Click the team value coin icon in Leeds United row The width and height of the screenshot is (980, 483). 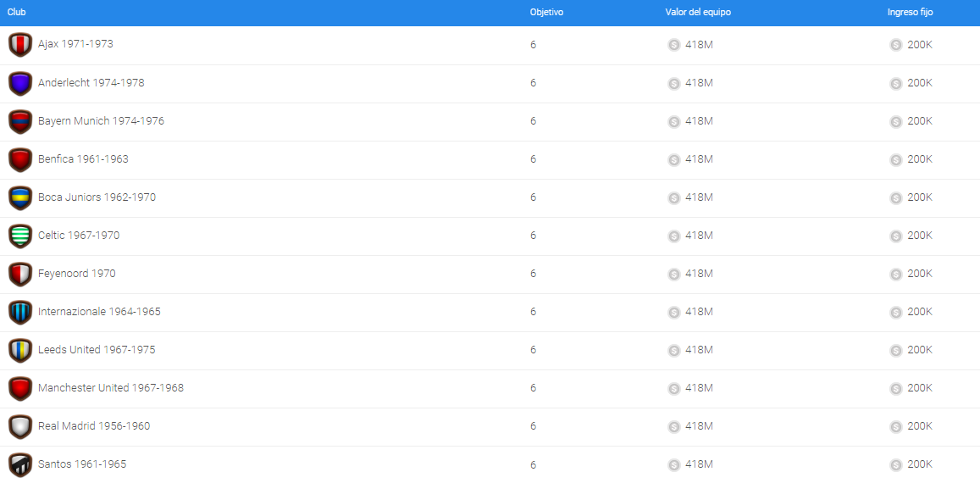[x=673, y=350]
